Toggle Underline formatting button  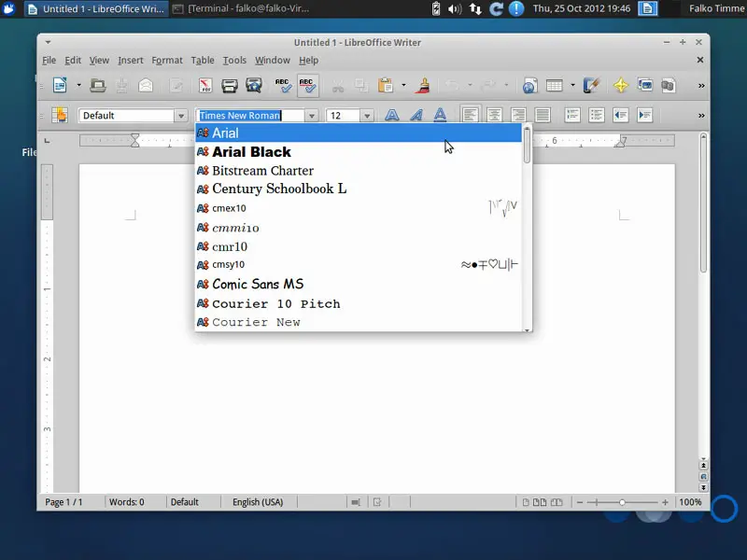tap(440, 115)
